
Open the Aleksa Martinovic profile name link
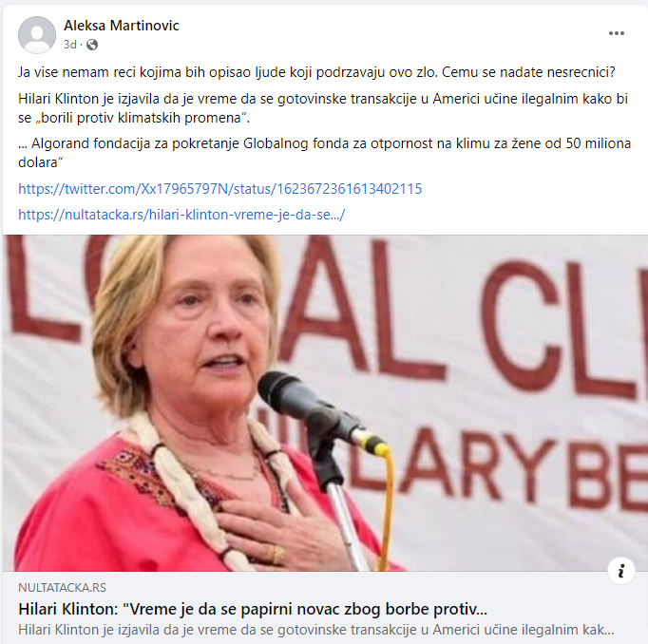pos(121,26)
